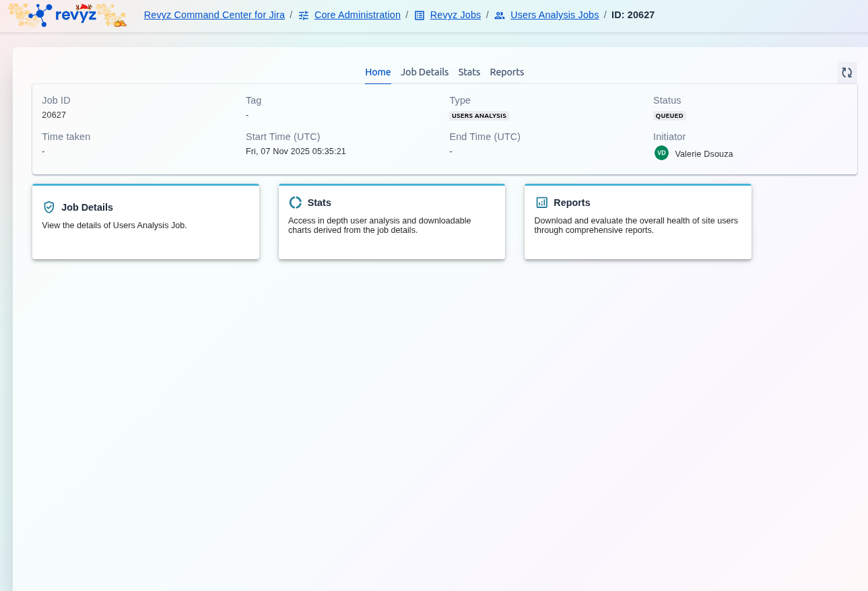Click the VD initiator avatar

click(x=661, y=153)
